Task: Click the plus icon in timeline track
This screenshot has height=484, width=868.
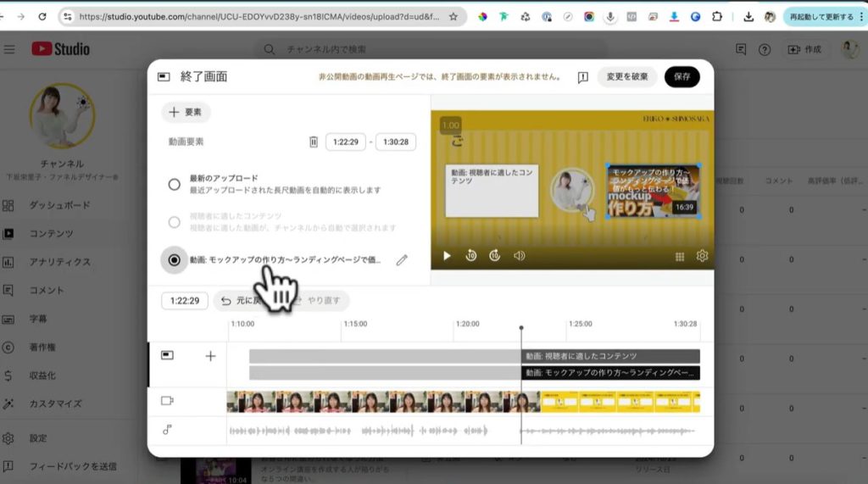Action: 211,356
